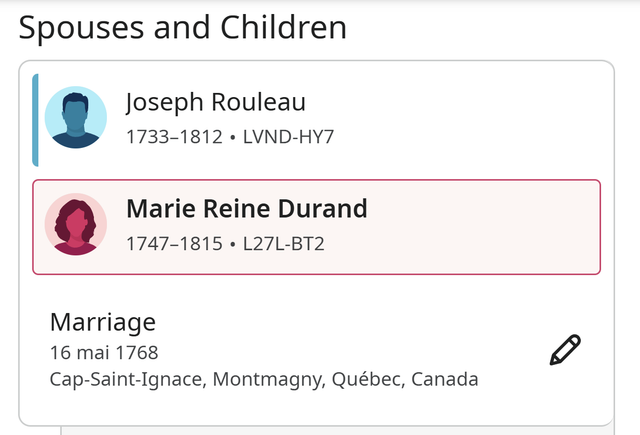Click the marriage date 16 mai 1768
This screenshot has height=435, width=640.
coord(104,352)
